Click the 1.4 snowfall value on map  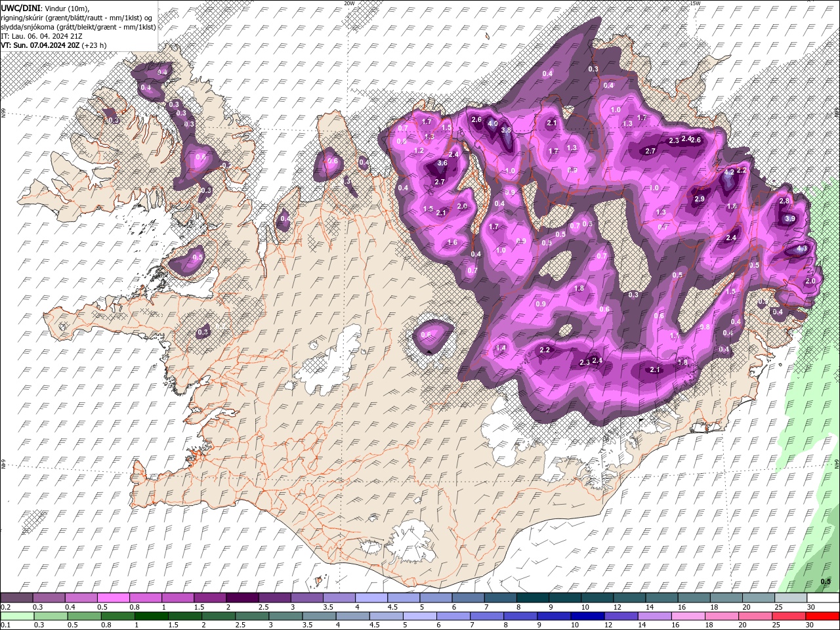(501, 348)
